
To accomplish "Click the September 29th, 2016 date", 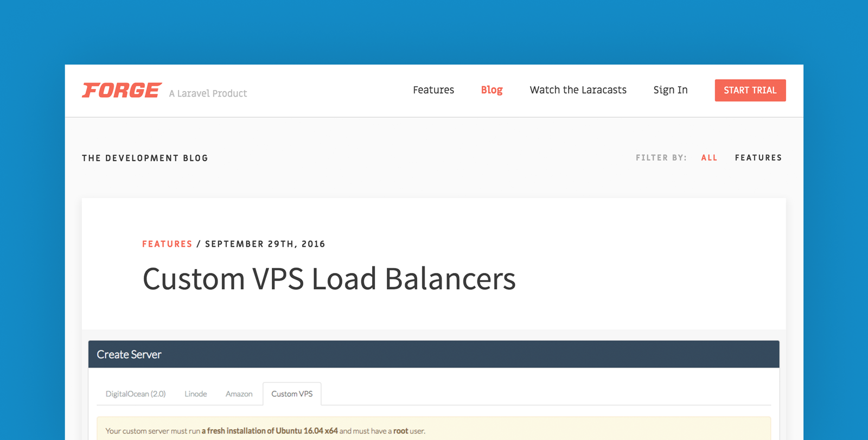I will point(265,244).
